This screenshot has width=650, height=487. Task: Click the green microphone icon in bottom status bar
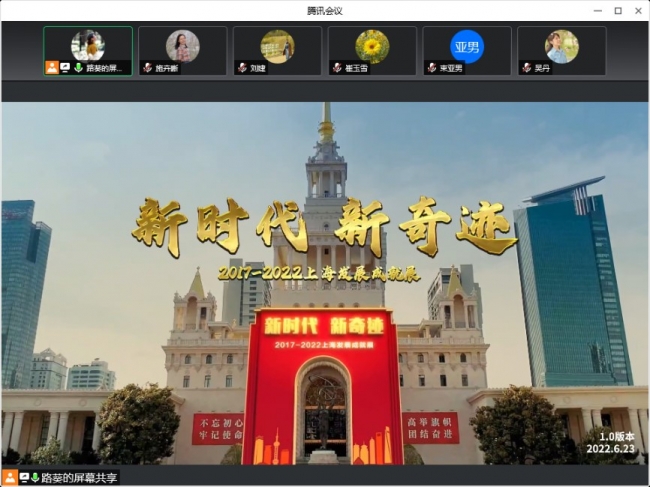[x=35, y=478]
